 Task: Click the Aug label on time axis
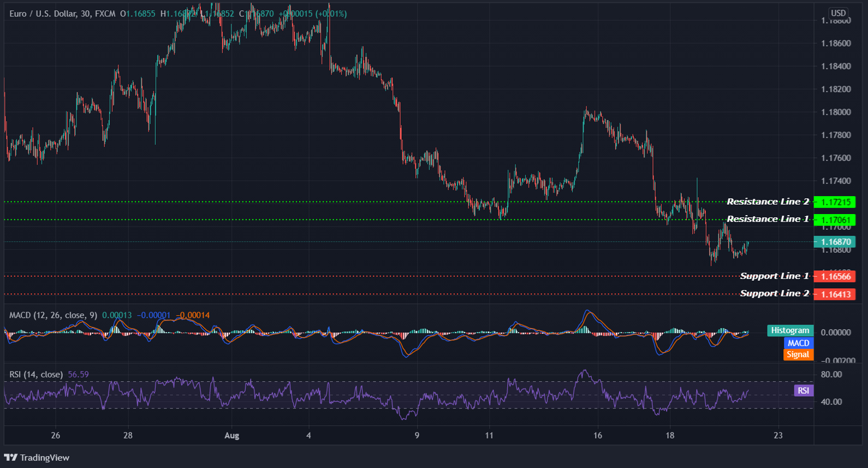click(x=232, y=435)
